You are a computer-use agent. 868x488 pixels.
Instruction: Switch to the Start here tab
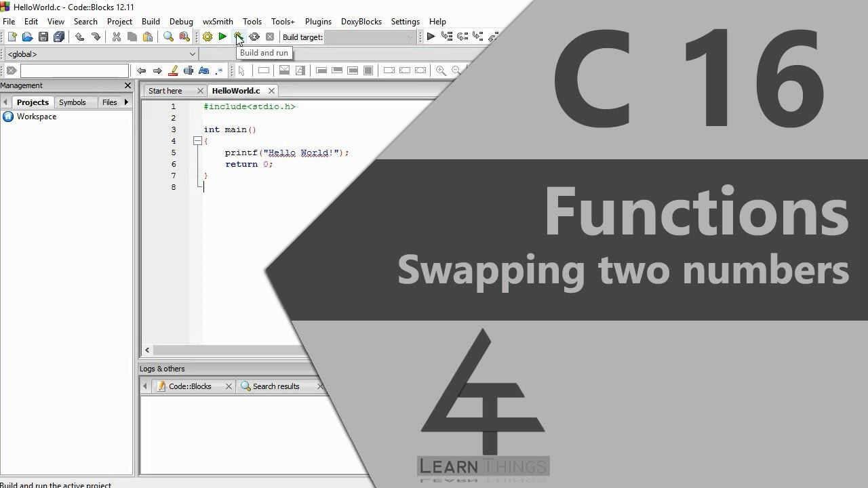165,91
